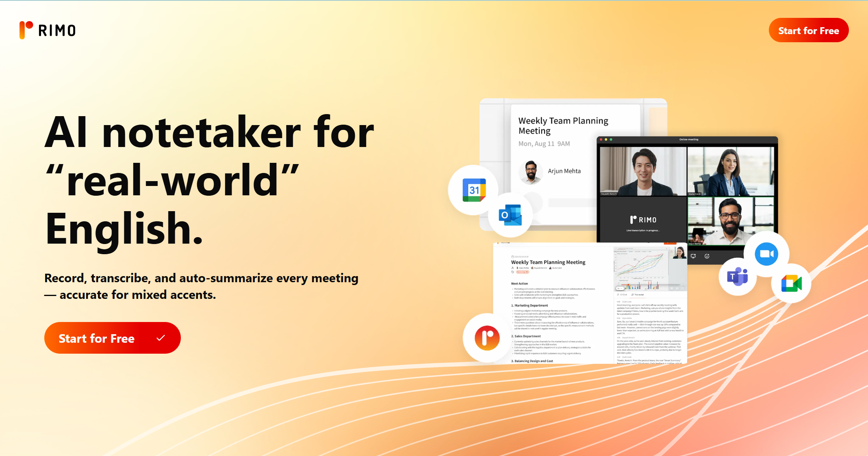
Task: Click the RIMO live transcription tile
Action: (643, 221)
